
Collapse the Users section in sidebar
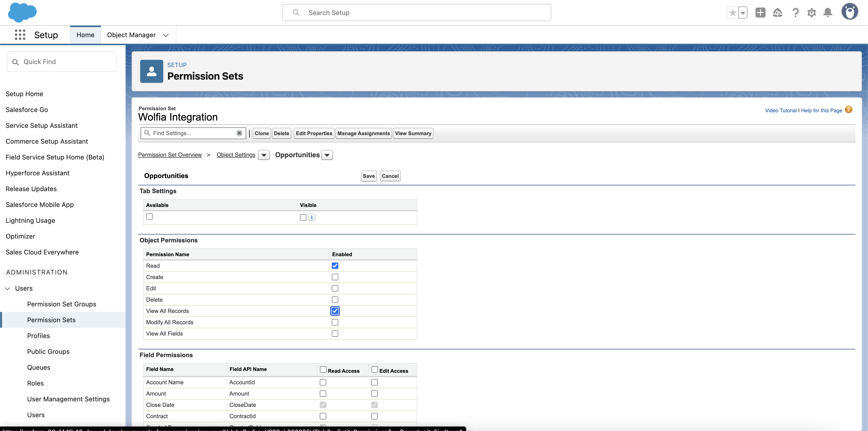(x=8, y=288)
